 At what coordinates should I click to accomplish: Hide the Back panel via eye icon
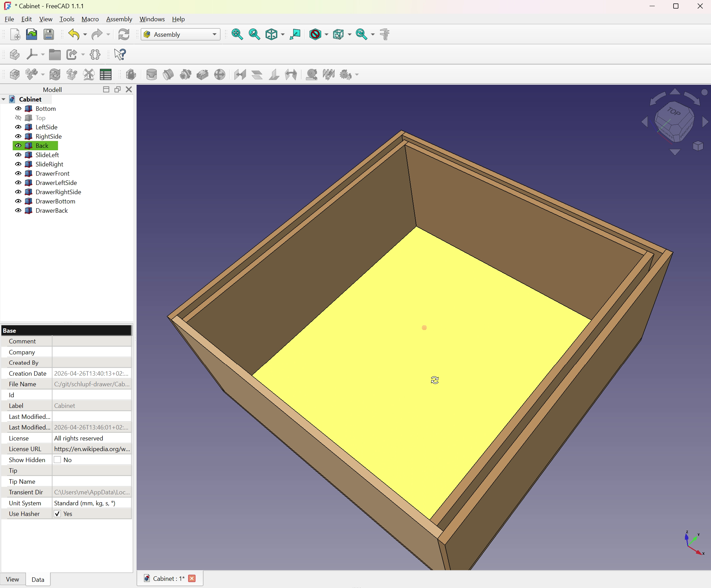click(x=18, y=146)
